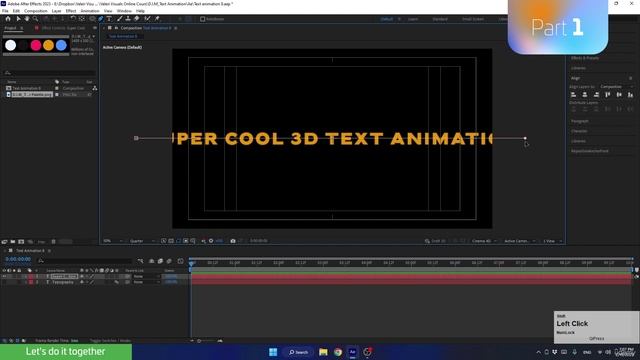Screen dimensions: 640x360
Task: Toggle Draft 3D button below viewer
Action: pos(436,241)
